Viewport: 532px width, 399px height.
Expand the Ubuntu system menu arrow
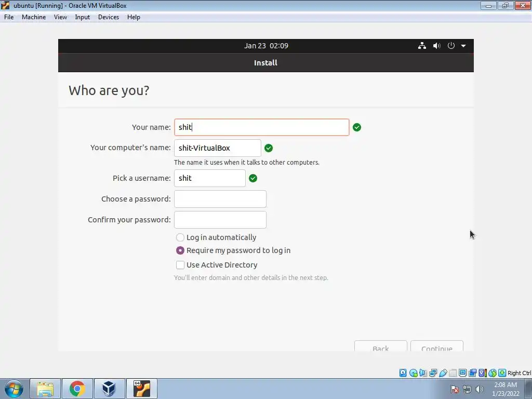463,46
